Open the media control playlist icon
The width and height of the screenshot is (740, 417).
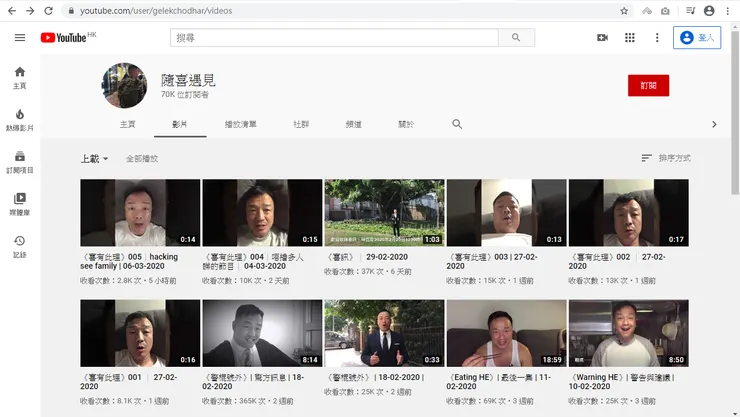pos(690,10)
